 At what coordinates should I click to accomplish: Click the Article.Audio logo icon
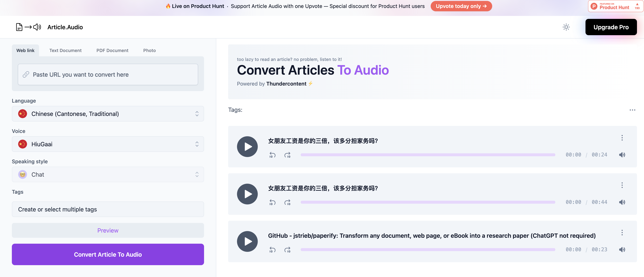(x=29, y=27)
